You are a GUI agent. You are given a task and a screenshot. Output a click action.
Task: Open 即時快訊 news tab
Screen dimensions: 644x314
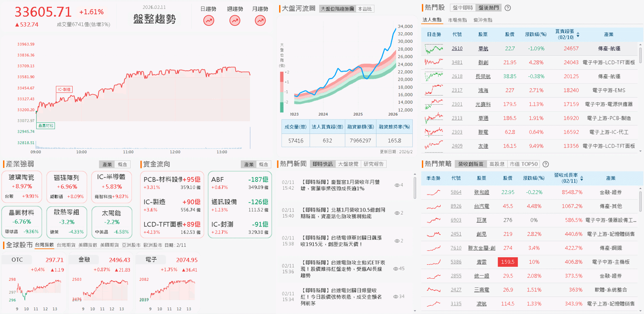click(x=323, y=164)
